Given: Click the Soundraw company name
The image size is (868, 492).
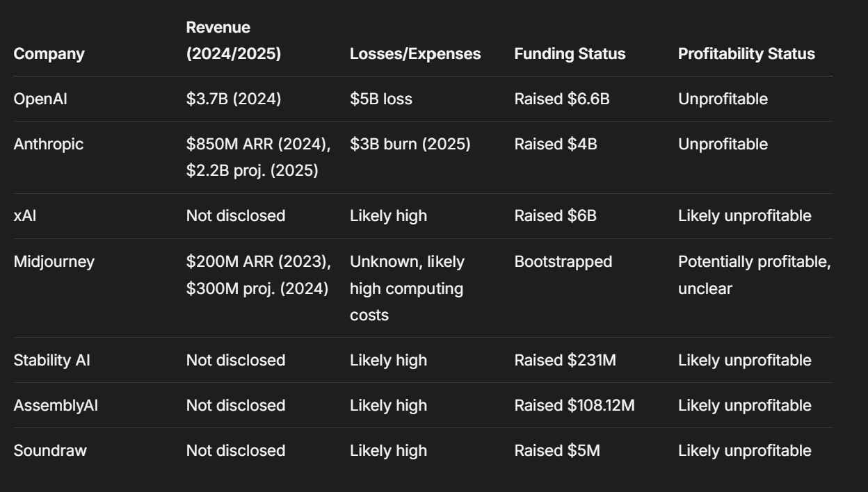Looking at the screenshot, I should pos(50,450).
